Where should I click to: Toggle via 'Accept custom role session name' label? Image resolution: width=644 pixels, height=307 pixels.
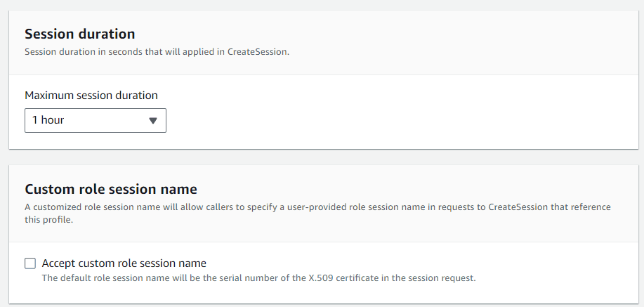(124, 263)
